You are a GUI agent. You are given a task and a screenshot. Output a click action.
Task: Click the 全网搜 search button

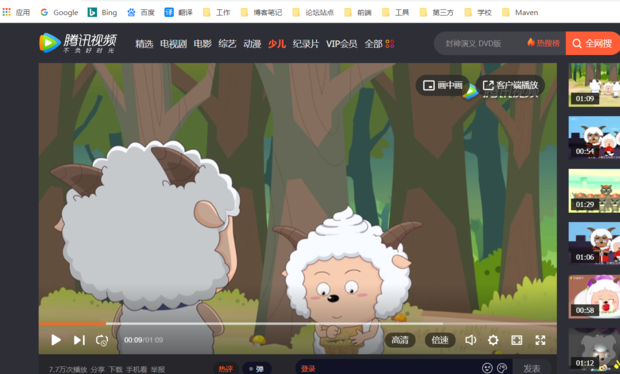coord(592,43)
